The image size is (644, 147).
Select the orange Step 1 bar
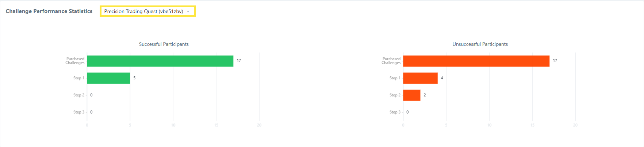pos(420,78)
